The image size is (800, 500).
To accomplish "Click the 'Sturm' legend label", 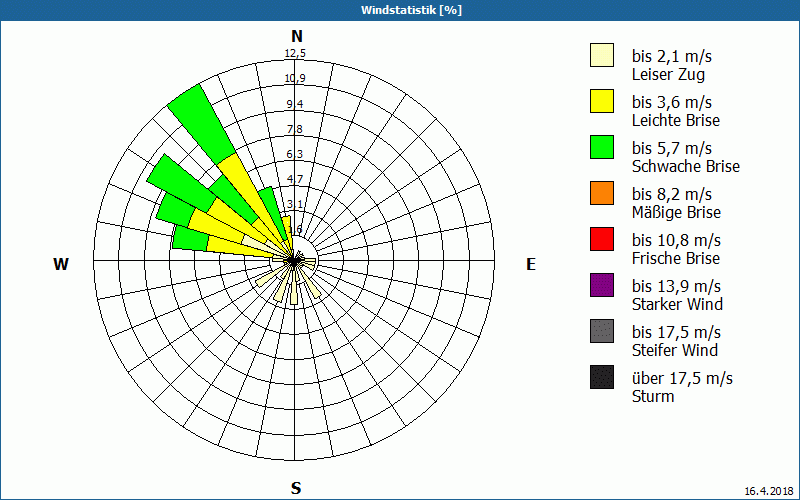I will (653, 396).
